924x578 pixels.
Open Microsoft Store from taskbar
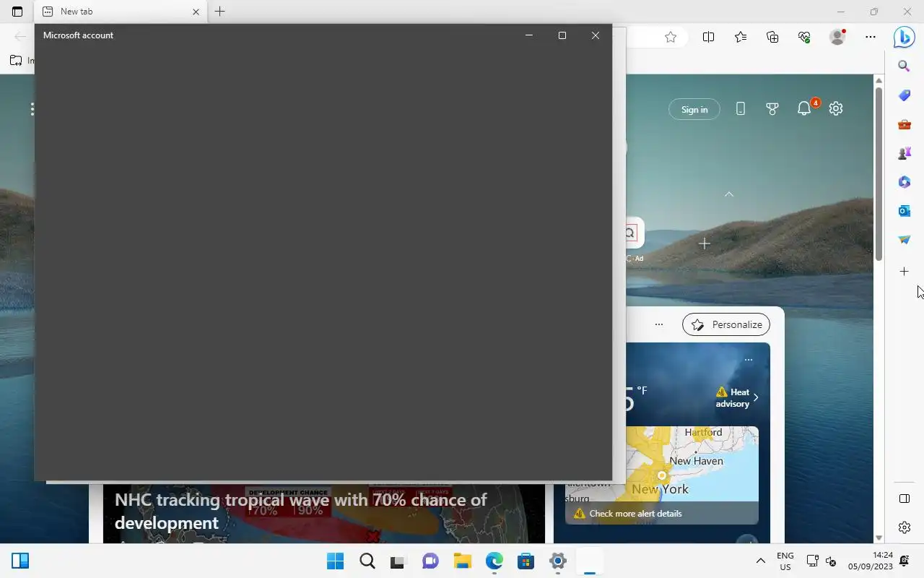click(x=526, y=561)
